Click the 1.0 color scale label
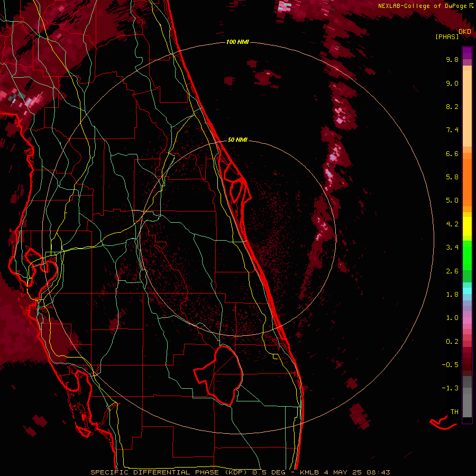The width and height of the screenshot is (476, 476). click(452, 318)
